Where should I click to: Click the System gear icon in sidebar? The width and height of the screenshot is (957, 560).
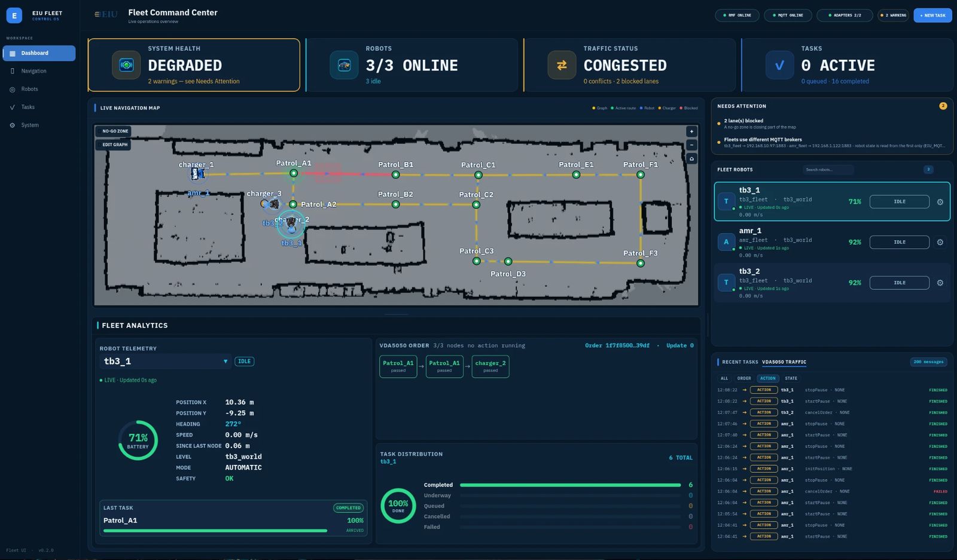pos(13,126)
